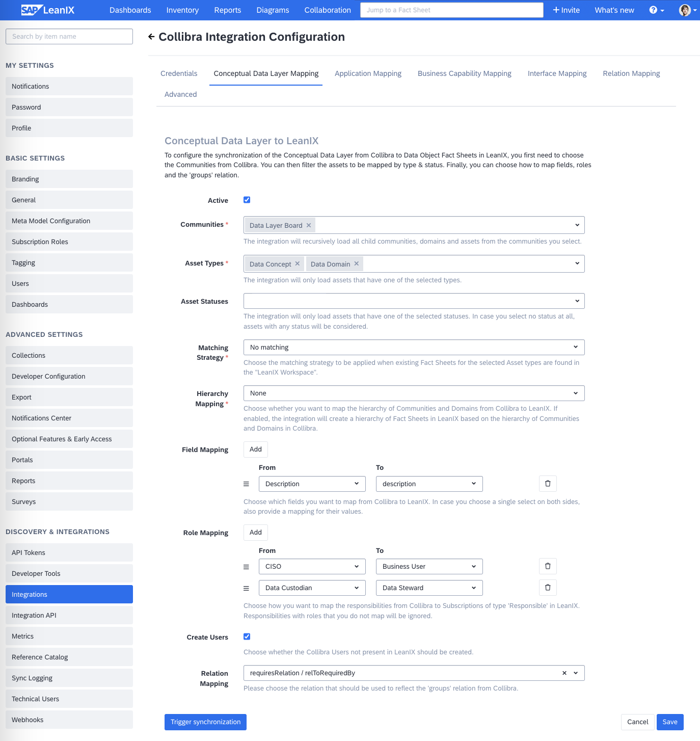This screenshot has width=700, height=741.
Task: Save the configuration
Action: point(670,722)
